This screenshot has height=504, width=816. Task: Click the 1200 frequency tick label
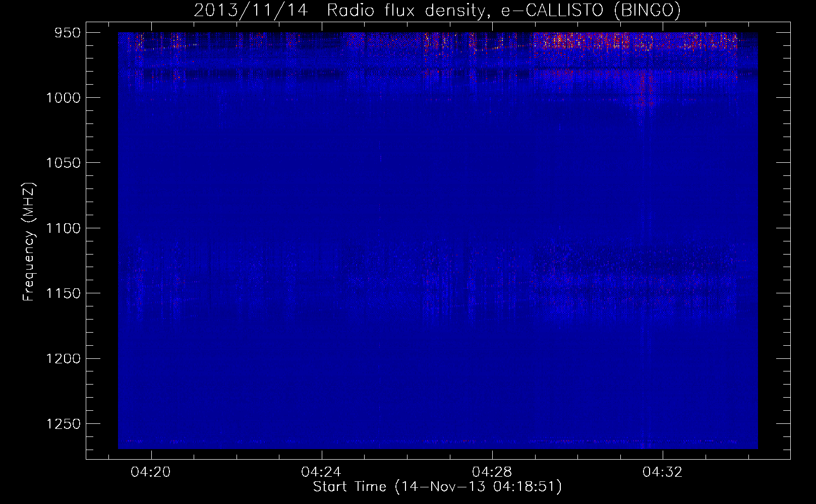coord(64,358)
